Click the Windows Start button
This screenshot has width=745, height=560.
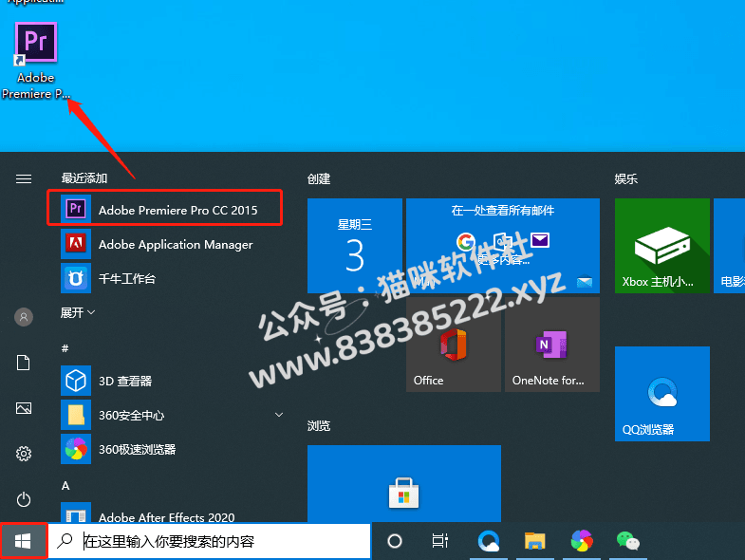click(x=24, y=540)
